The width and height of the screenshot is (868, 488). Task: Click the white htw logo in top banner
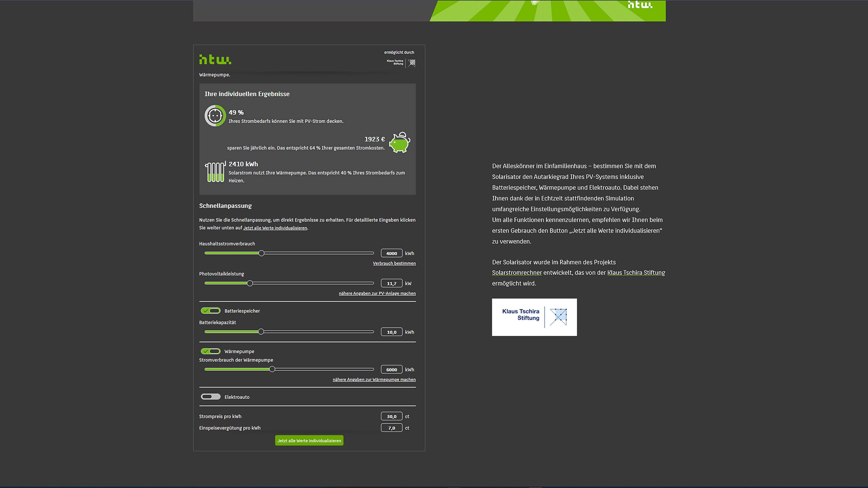click(x=640, y=5)
